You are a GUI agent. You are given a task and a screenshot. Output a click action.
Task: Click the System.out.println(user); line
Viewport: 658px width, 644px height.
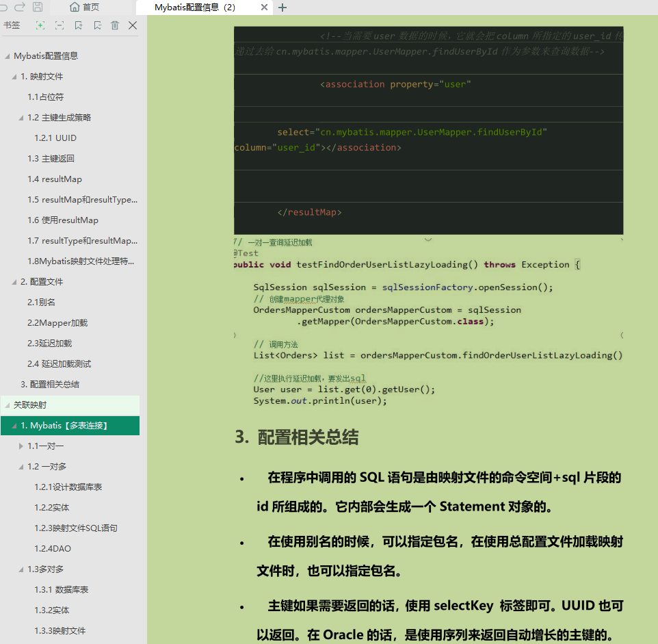(320, 401)
